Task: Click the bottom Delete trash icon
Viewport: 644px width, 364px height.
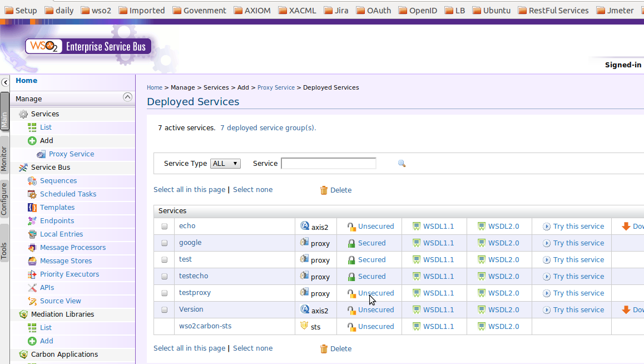Action: 324,348
